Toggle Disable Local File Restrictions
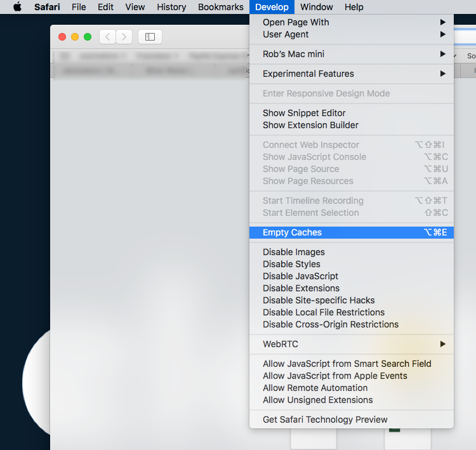The width and height of the screenshot is (476, 450). point(352,312)
